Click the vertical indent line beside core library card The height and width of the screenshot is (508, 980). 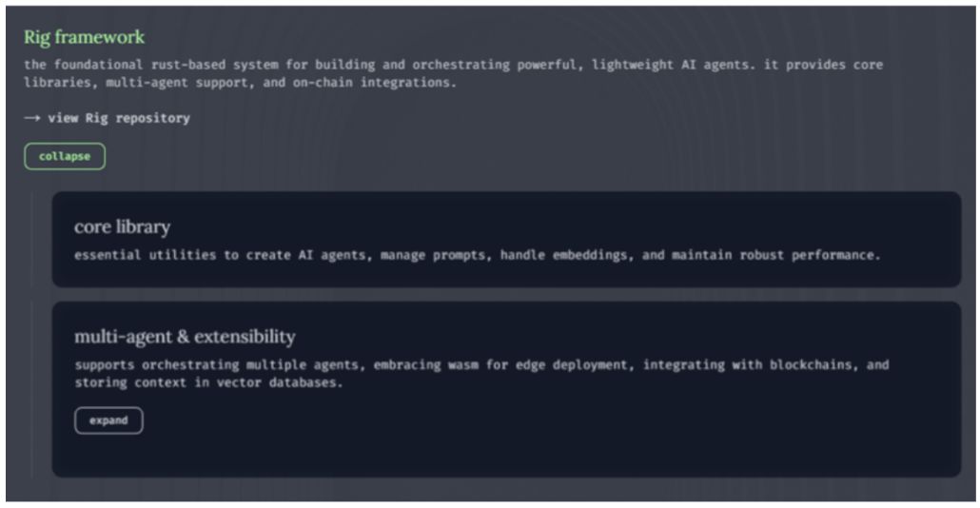tap(31, 239)
